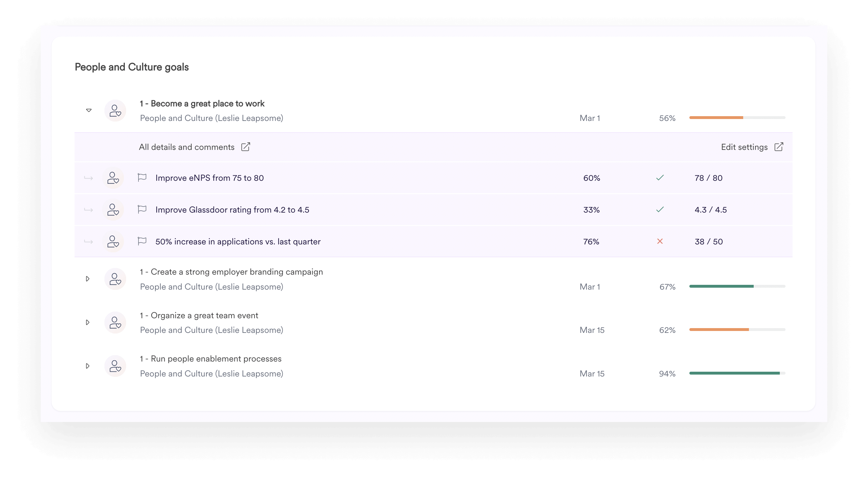Collapse the 'Become a great place to work' goal
Image resolution: width=868 pixels, height=478 pixels.
(x=88, y=110)
